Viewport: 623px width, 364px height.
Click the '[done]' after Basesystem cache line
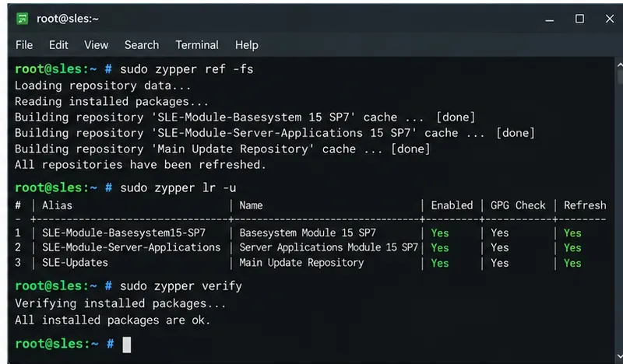(x=456, y=117)
